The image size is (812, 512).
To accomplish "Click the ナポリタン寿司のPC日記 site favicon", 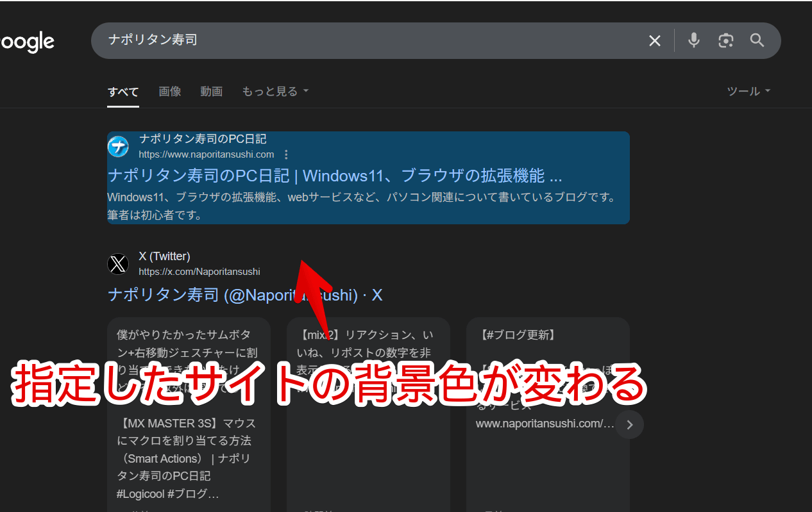I will point(118,147).
